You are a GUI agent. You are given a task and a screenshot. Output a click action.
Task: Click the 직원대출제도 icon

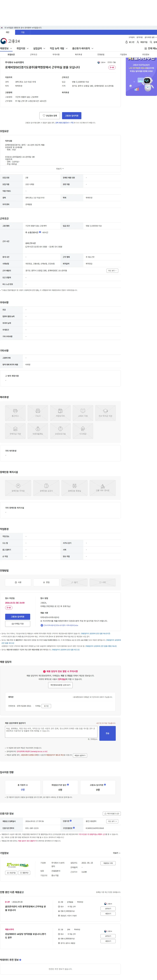point(38,431)
